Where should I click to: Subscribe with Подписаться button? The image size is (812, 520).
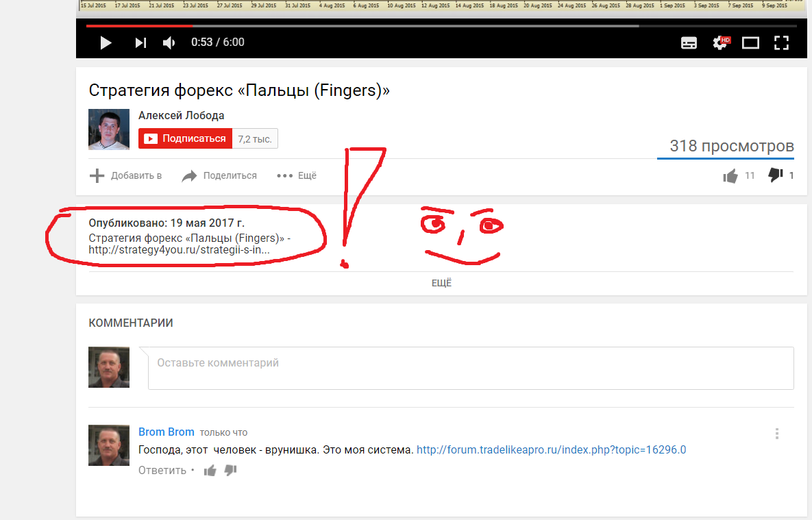coord(186,138)
